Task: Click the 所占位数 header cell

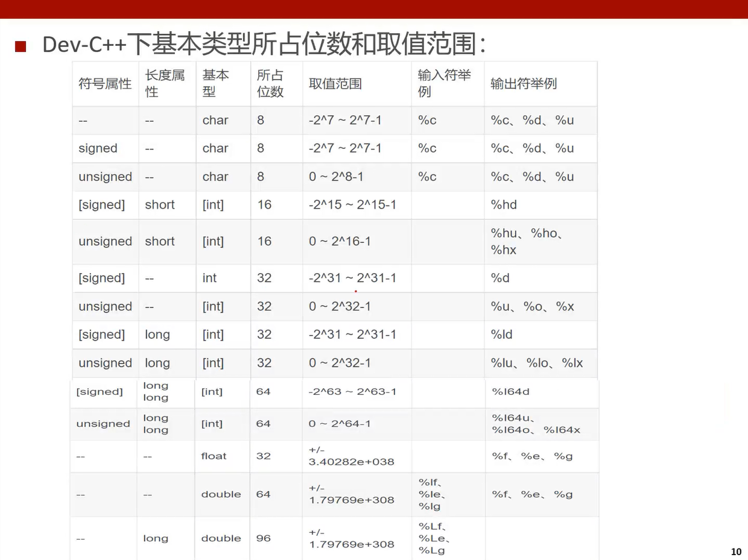Action: 270,83
